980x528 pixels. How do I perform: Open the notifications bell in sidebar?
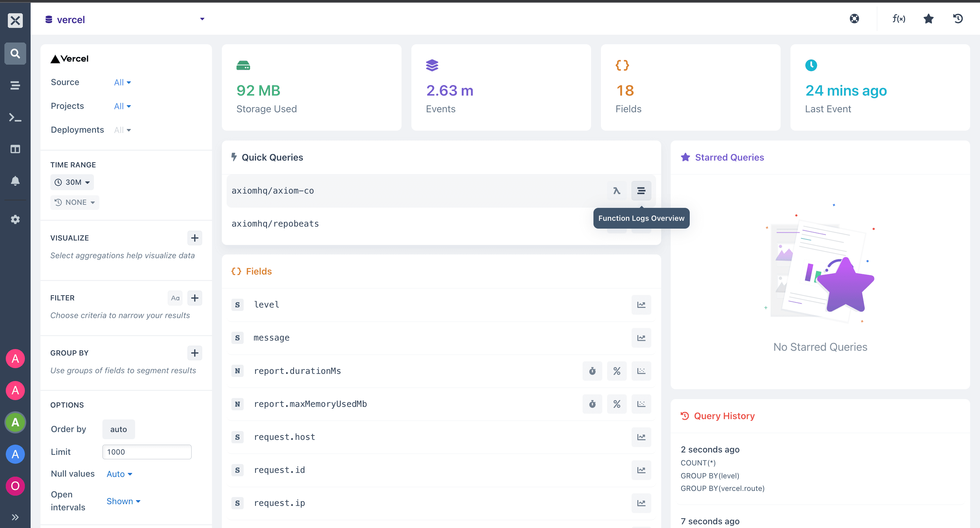15,181
